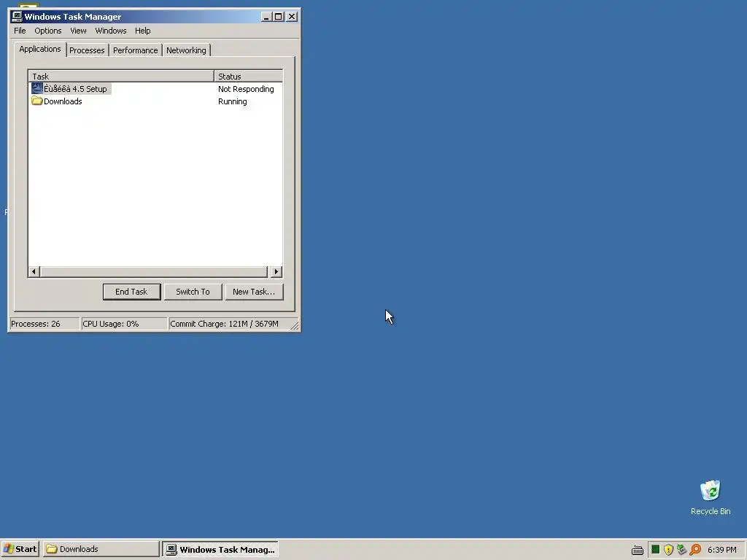Click the Task Manager resize grip corner
Screen dimensions: 747x560
(x=295, y=325)
